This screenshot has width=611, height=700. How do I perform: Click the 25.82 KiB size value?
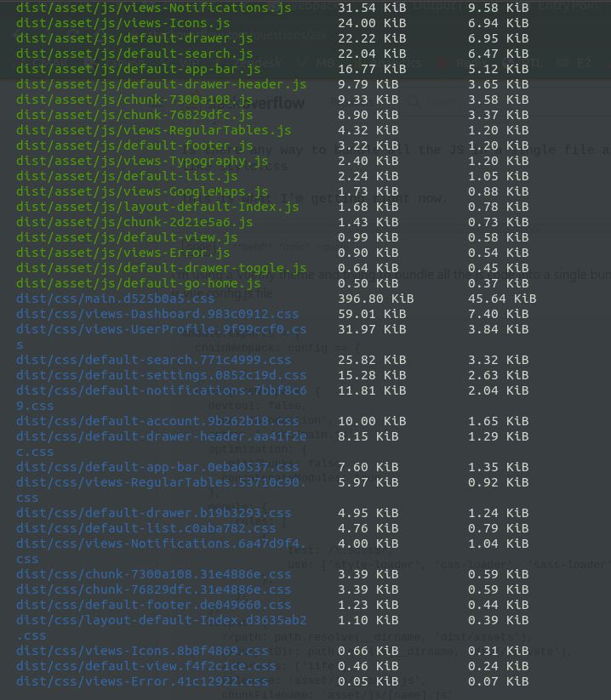click(372, 360)
